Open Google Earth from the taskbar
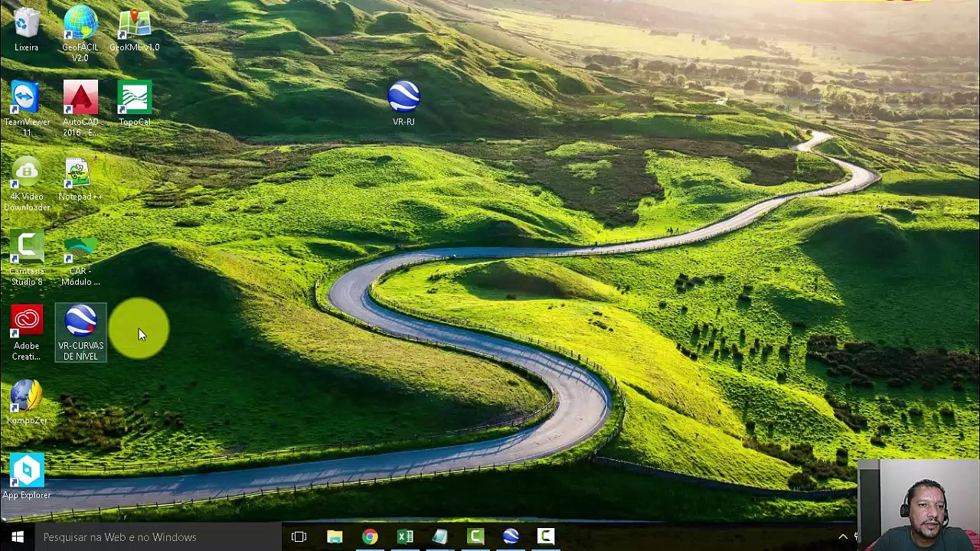 511,537
